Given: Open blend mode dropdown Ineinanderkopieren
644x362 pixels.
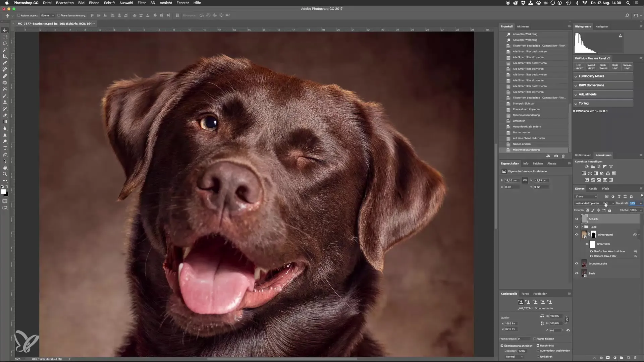Looking at the screenshot, I should point(594,203).
